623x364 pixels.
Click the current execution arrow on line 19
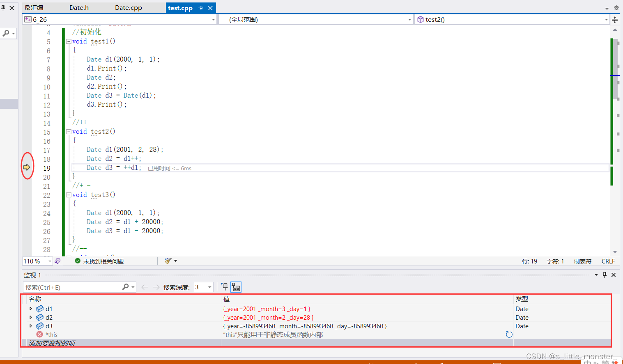click(27, 167)
